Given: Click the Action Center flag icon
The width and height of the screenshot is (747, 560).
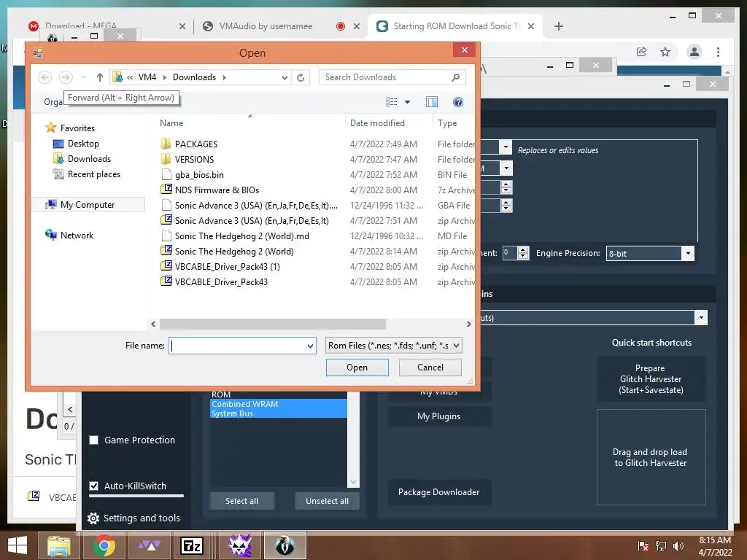Looking at the screenshot, I should [x=643, y=546].
